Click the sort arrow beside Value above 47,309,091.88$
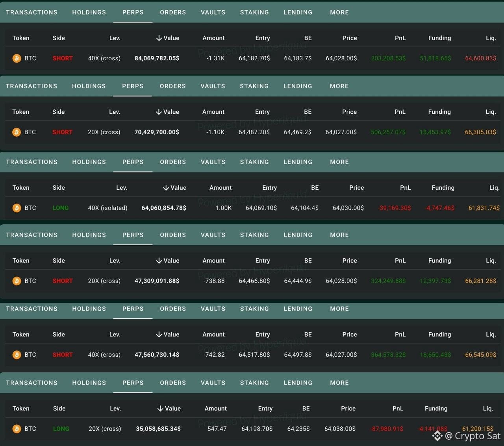 click(x=159, y=261)
